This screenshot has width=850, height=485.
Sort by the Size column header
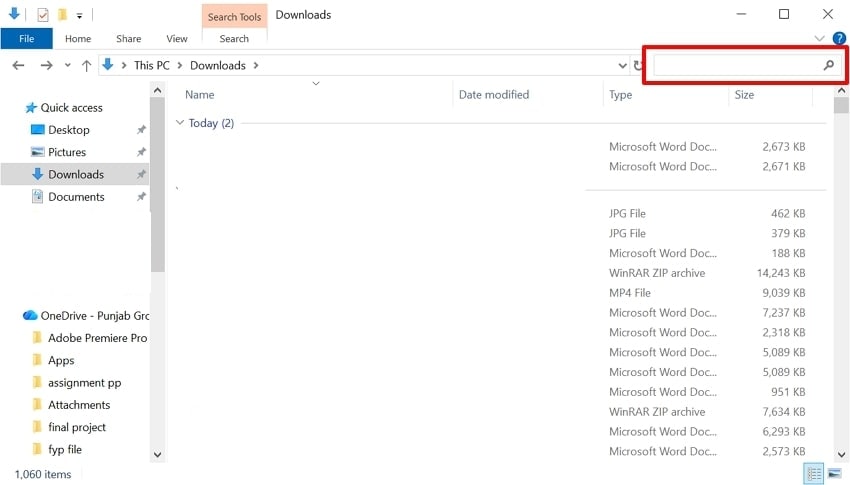744,95
